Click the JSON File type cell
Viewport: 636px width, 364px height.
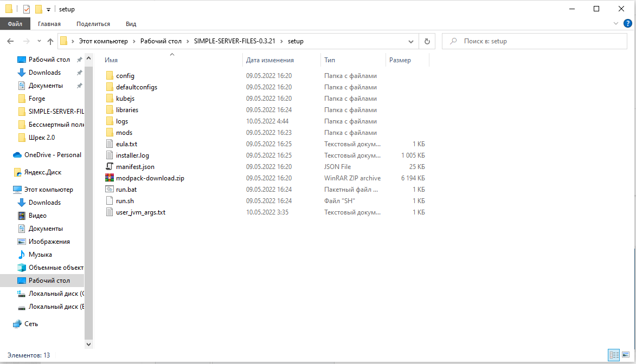(x=337, y=167)
